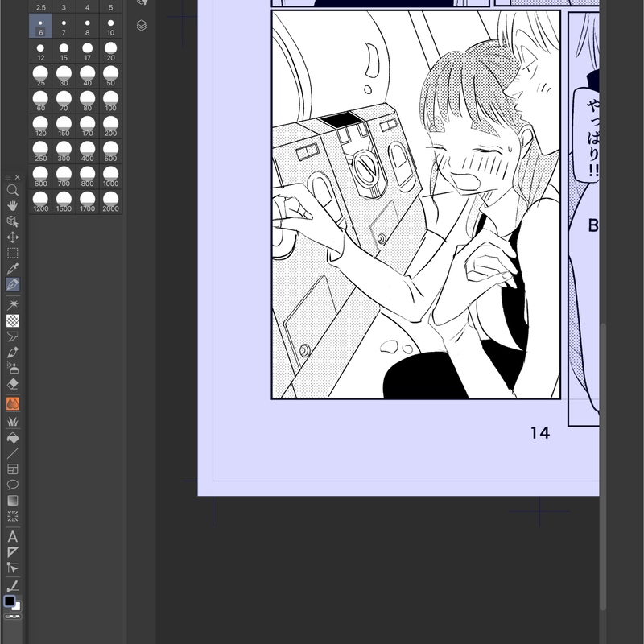This screenshot has height=644, width=644.
Task: Select brush size 50 preset
Action: coord(110,76)
